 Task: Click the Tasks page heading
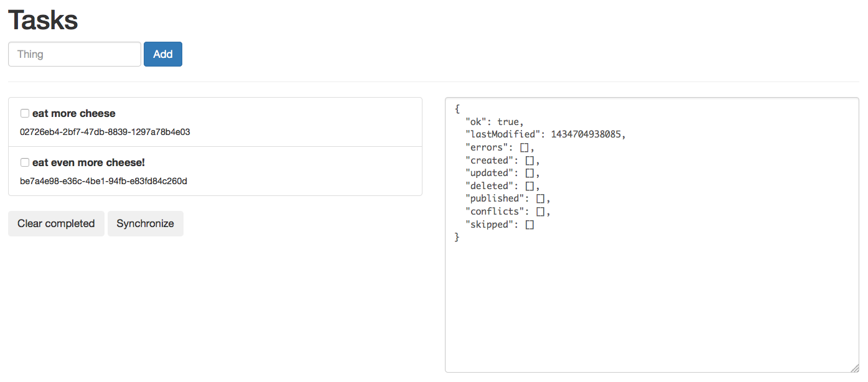[43, 20]
